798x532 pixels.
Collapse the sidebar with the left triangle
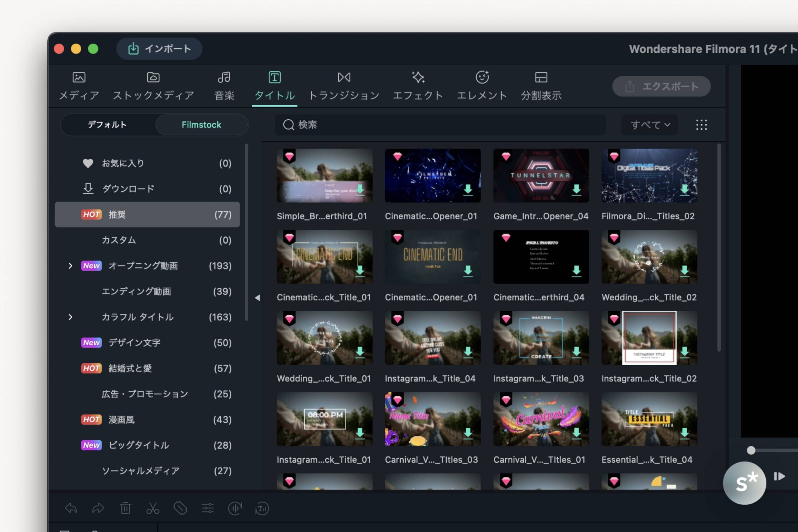257,298
